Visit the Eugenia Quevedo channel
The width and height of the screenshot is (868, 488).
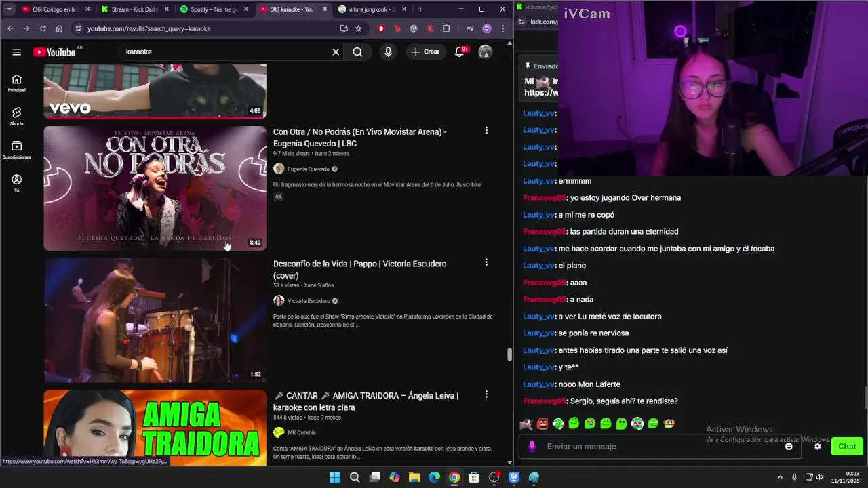[x=308, y=169]
